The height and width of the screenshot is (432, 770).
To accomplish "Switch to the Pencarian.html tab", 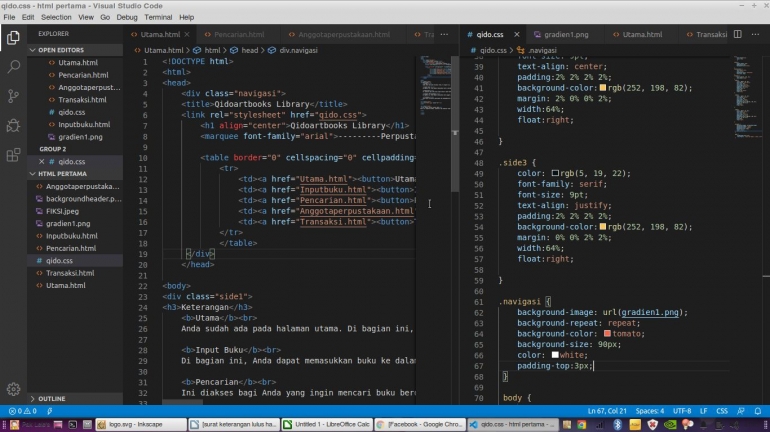I will [x=239, y=34].
